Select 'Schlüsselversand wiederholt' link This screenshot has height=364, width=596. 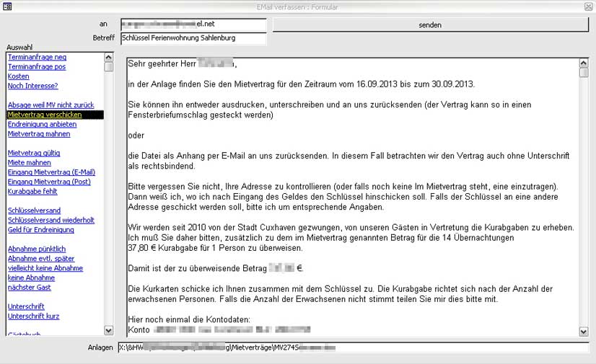(x=51, y=220)
